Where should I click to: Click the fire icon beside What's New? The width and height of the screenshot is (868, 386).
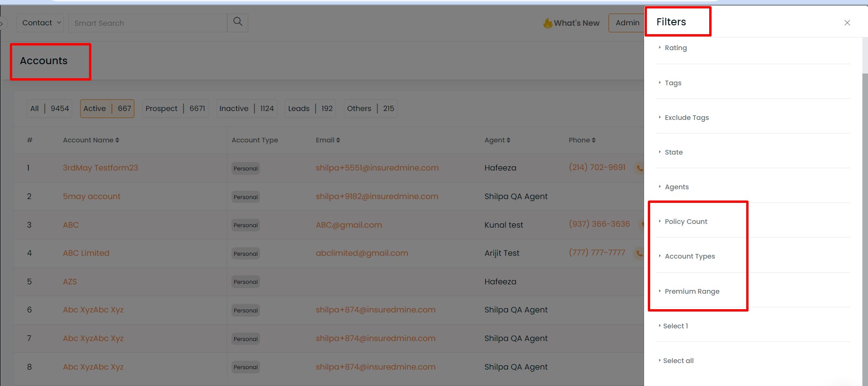[547, 23]
